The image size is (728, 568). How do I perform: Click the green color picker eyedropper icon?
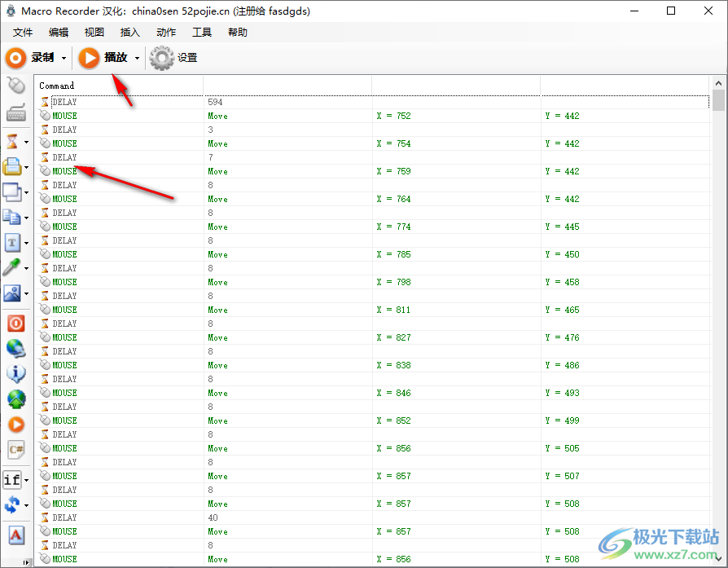[12, 268]
